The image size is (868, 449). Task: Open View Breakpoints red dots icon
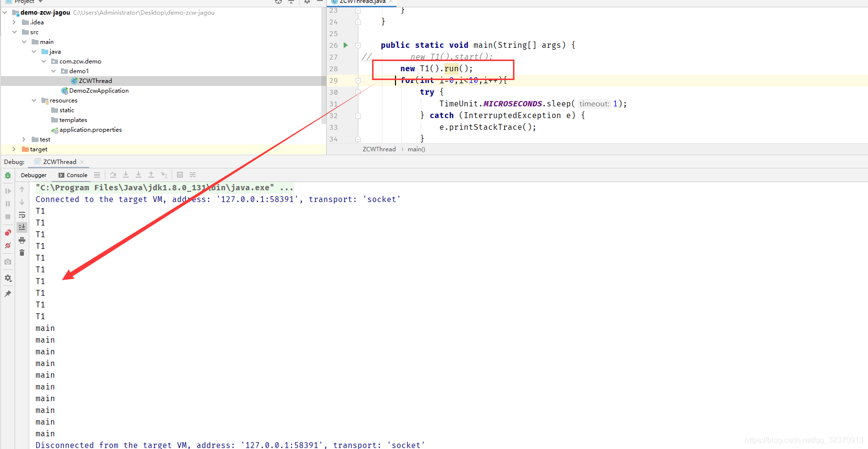[8, 233]
